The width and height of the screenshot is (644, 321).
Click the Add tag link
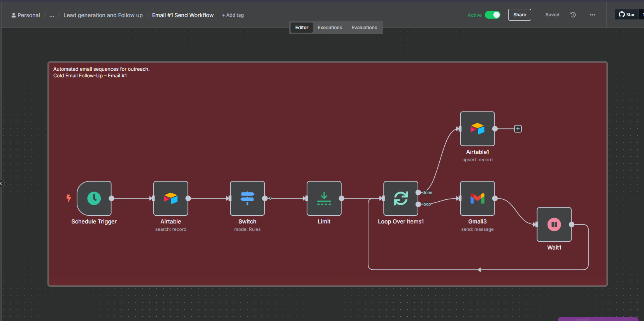(233, 15)
